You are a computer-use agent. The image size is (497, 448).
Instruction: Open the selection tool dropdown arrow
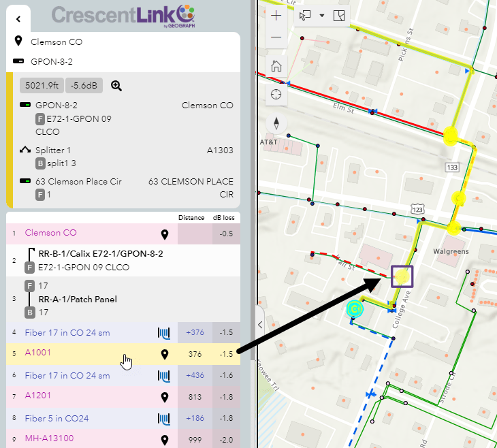pyautogui.click(x=322, y=16)
